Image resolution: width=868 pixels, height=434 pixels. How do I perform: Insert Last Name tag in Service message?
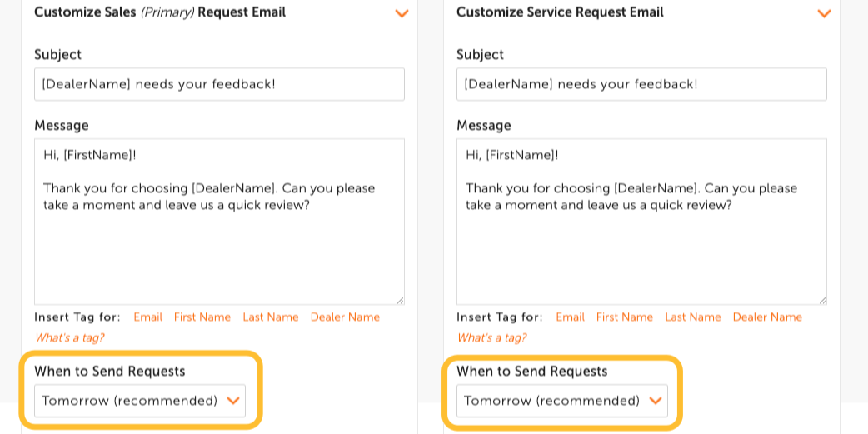tap(693, 317)
